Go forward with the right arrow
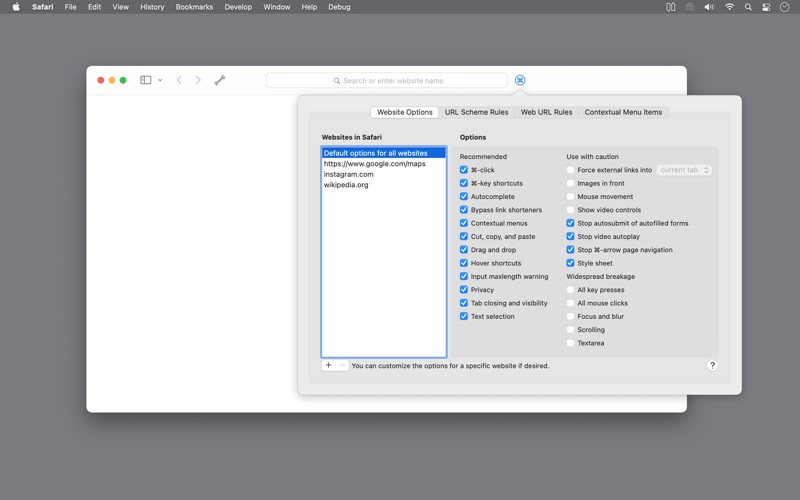 point(198,80)
